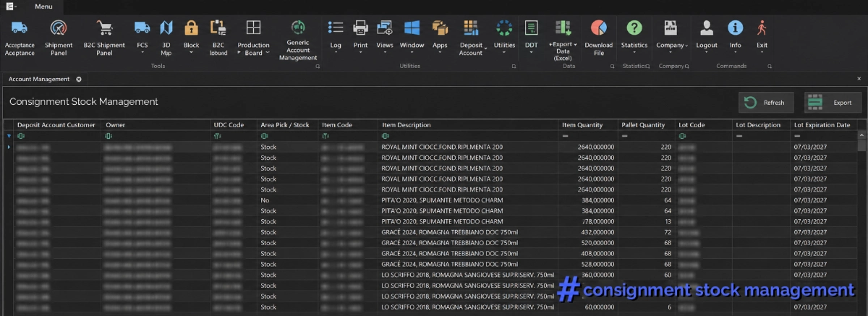868x316 pixels.
Task: Sort by Lot Expiration Date header
Action: [x=824, y=125]
